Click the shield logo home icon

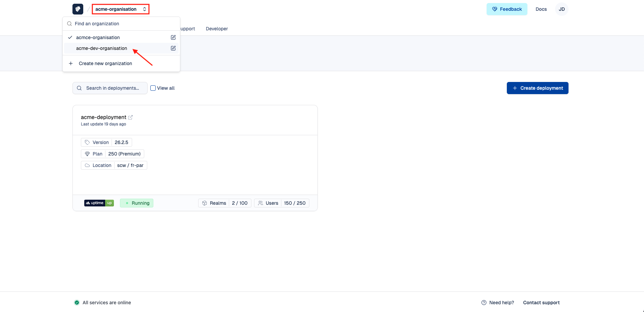coord(78,9)
